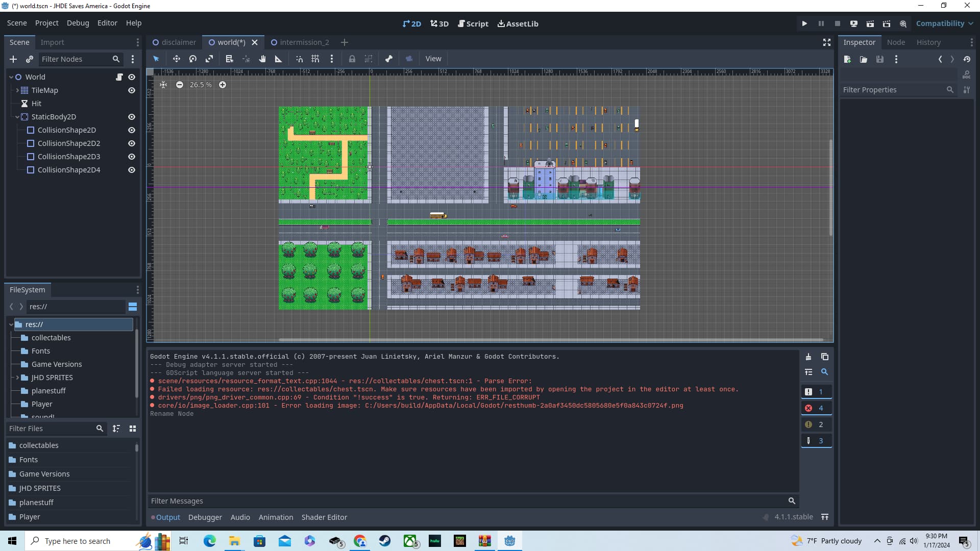Expand the TileMap node
Image resolution: width=980 pixels, height=551 pixels.
click(17, 90)
